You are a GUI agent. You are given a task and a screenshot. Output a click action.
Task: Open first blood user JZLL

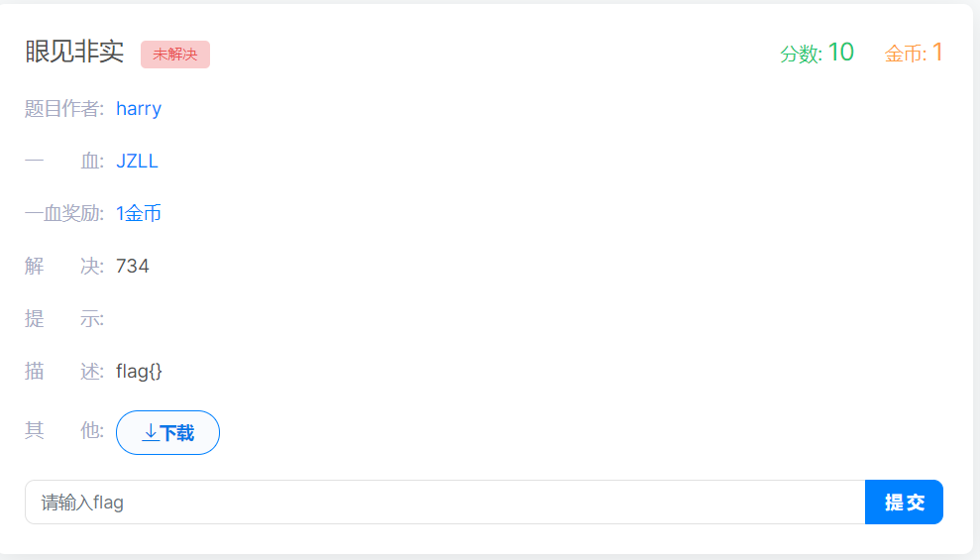[x=137, y=162]
